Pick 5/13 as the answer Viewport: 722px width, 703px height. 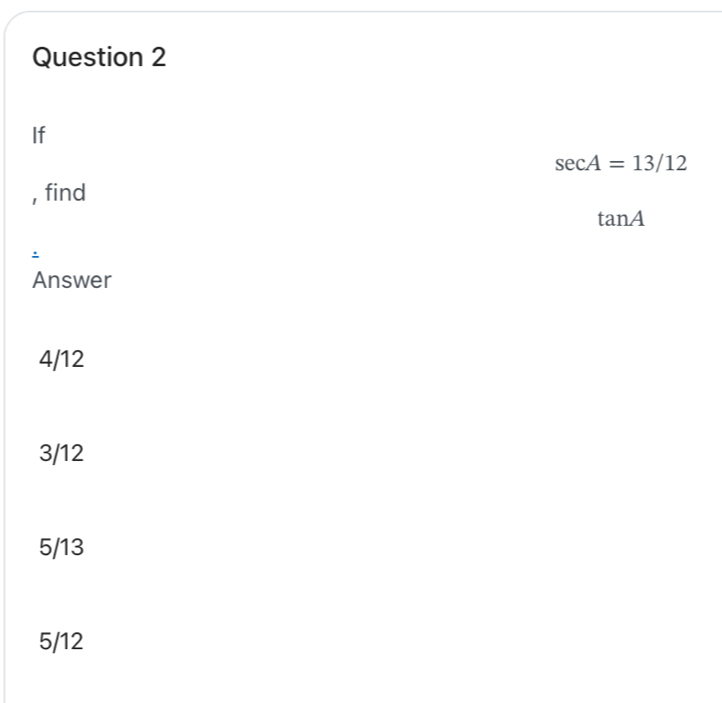coord(61,548)
